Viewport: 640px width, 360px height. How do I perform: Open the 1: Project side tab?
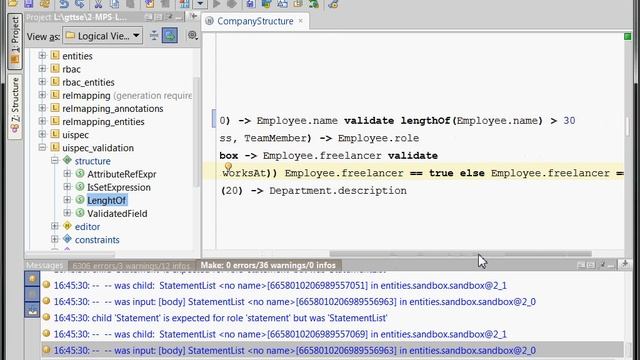click(15, 41)
